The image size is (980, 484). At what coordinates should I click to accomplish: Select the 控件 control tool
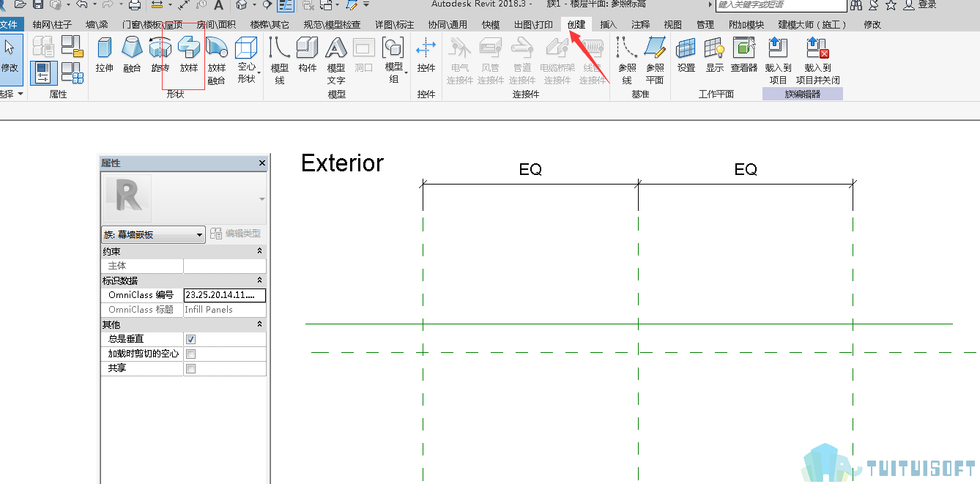click(426, 56)
